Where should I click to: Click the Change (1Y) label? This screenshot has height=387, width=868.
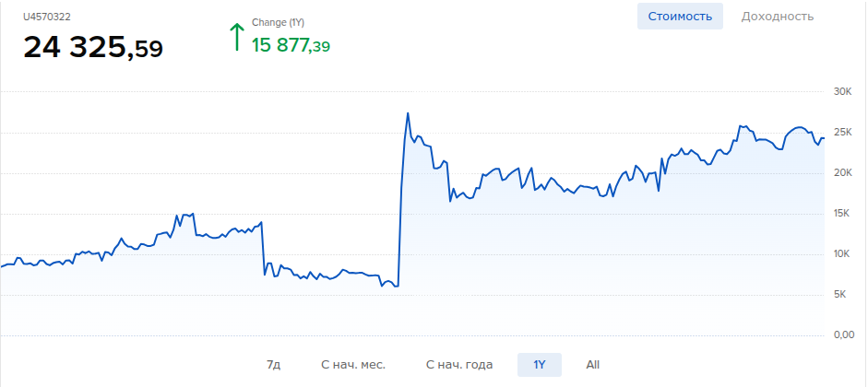[278, 22]
